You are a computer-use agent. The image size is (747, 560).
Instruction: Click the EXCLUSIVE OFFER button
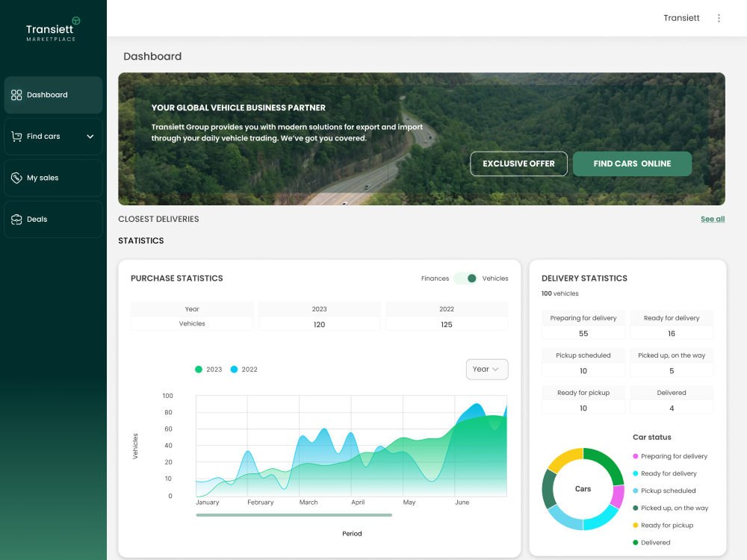[x=518, y=164]
